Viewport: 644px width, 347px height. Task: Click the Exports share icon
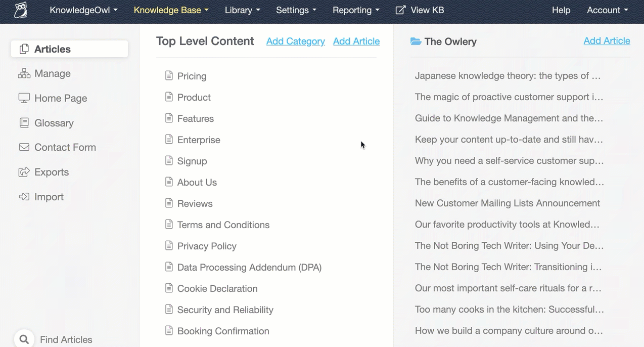point(24,172)
